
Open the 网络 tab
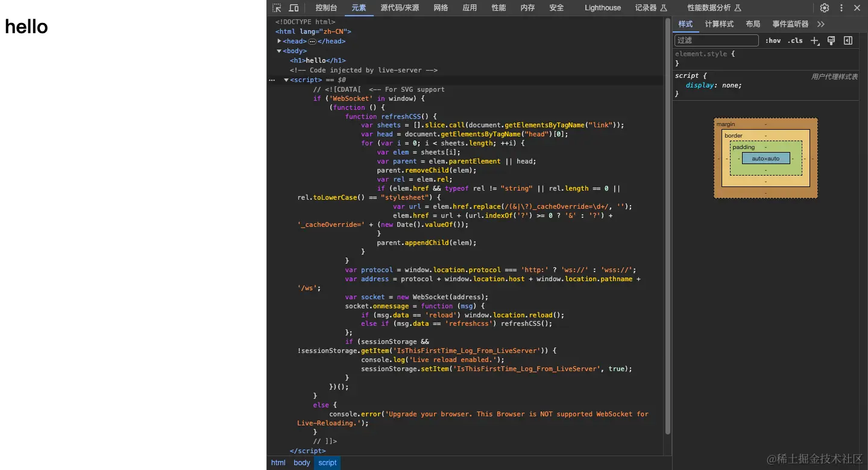pyautogui.click(x=441, y=8)
